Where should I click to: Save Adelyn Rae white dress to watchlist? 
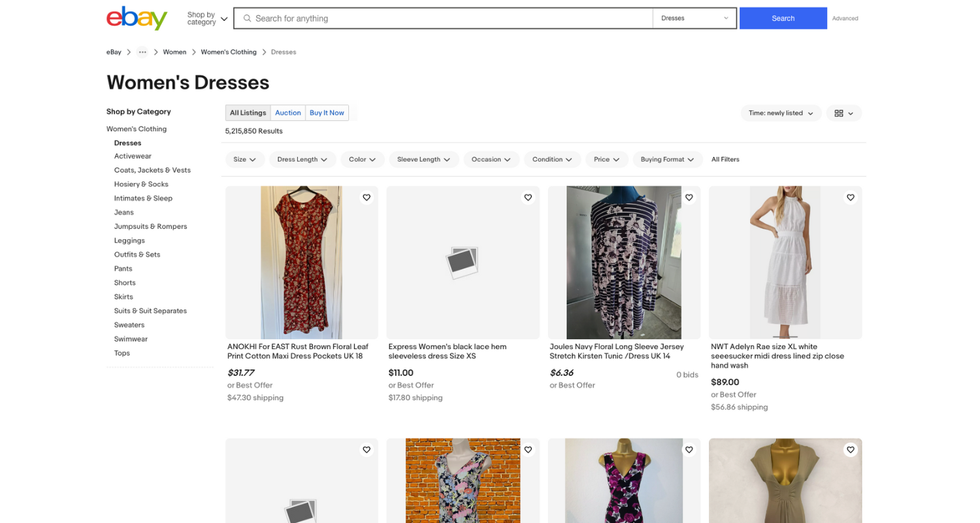pyautogui.click(x=850, y=197)
